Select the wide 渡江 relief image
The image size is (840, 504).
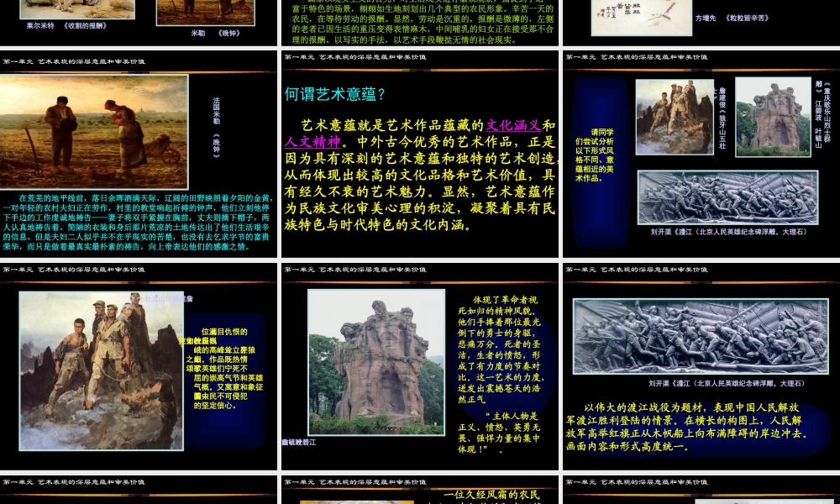[701, 336]
